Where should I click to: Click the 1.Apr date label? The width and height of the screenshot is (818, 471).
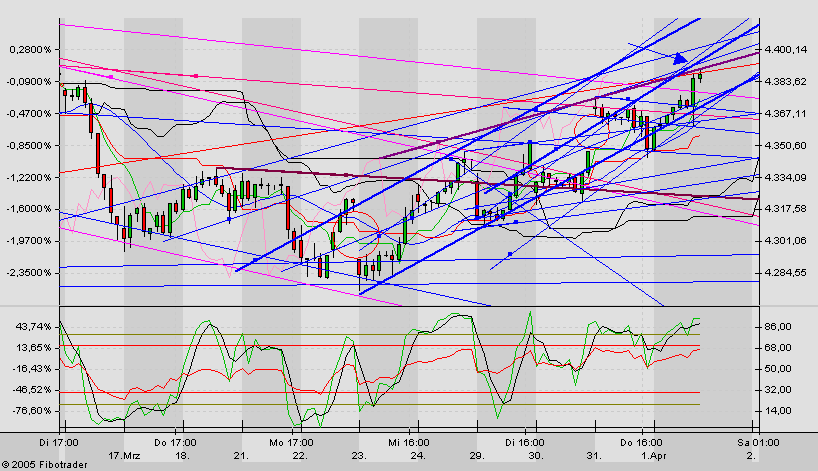pyautogui.click(x=654, y=455)
